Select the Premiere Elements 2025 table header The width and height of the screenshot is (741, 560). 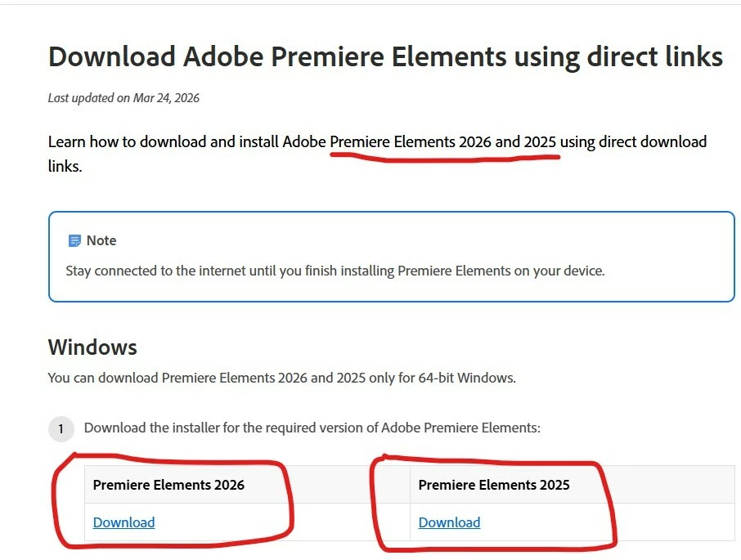[x=494, y=485]
